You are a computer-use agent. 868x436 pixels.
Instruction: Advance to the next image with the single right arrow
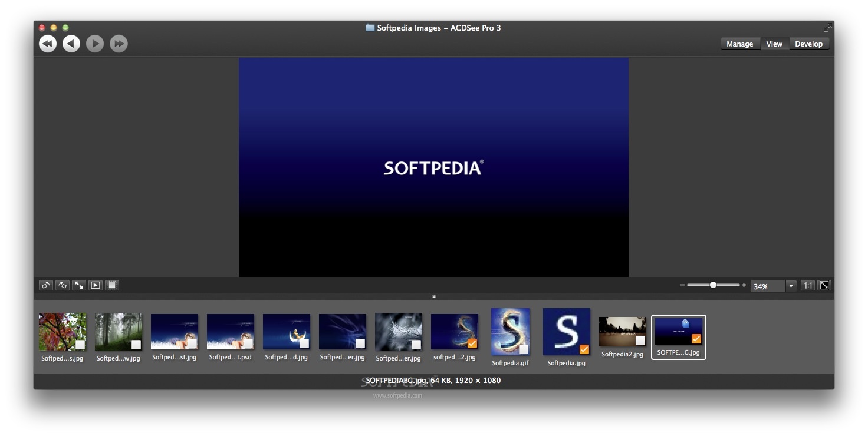(x=95, y=44)
